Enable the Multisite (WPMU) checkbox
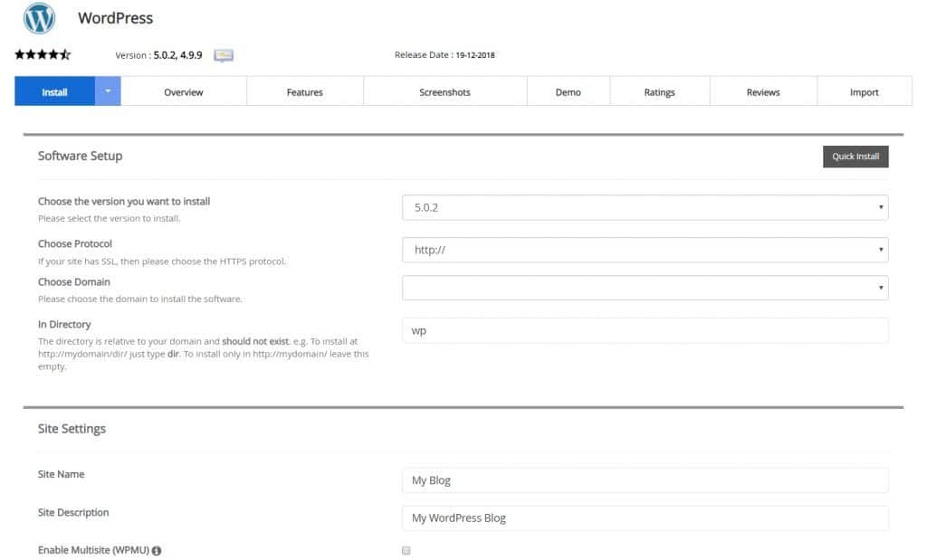This screenshot has width=927, height=560. (x=406, y=550)
